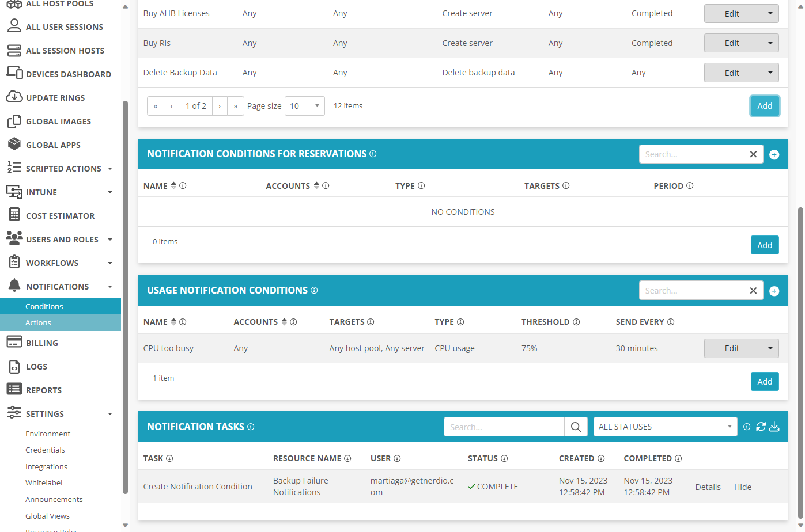Click the Reservations conditions search field
Viewport: 805px width, 532px height.
tap(691, 154)
